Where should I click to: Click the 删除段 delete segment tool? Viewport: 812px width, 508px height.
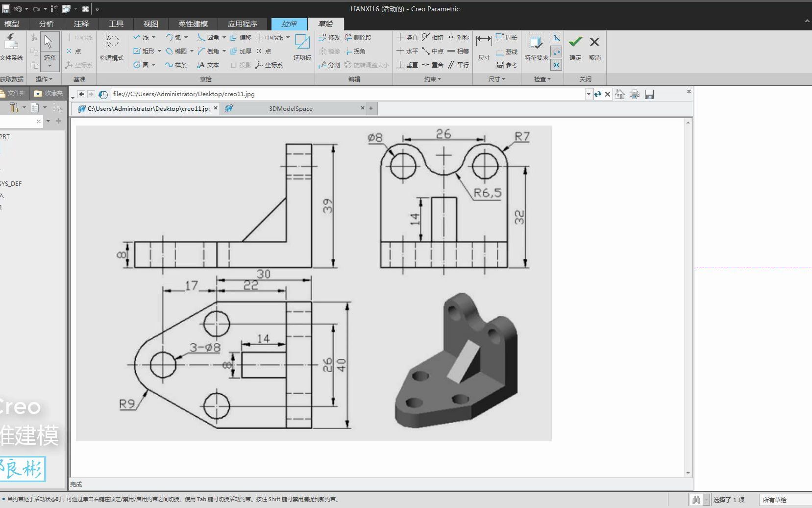click(358, 37)
